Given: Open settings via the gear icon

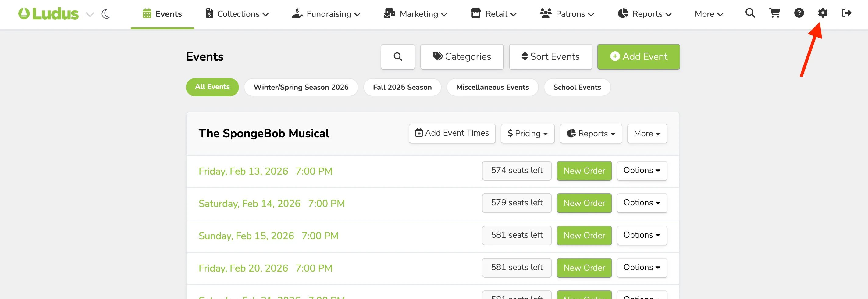Looking at the screenshot, I should [x=823, y=13].
